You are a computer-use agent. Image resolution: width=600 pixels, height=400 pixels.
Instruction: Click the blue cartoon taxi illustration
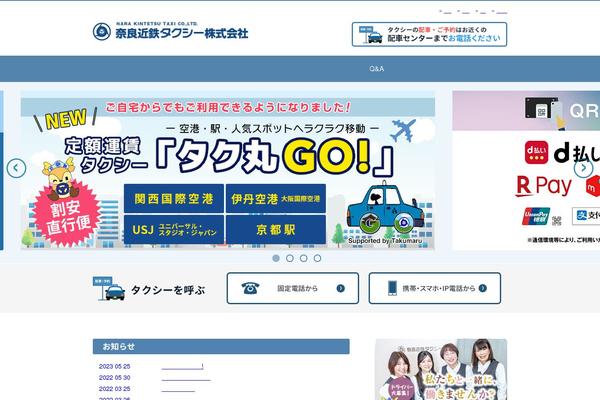(x=385, y=209)
